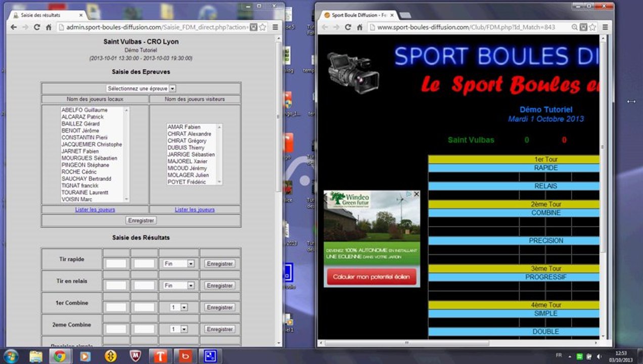This screenshot has width=643, height=364.
Task: Reload the Saisie des résultats page
Action: point(37,27)
